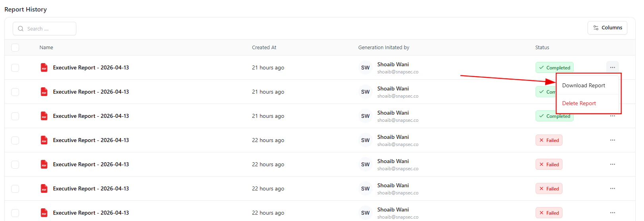644x221 pixels.
Task: Click the PDF icon of the first Failed report
Action: tap(44, 140)
